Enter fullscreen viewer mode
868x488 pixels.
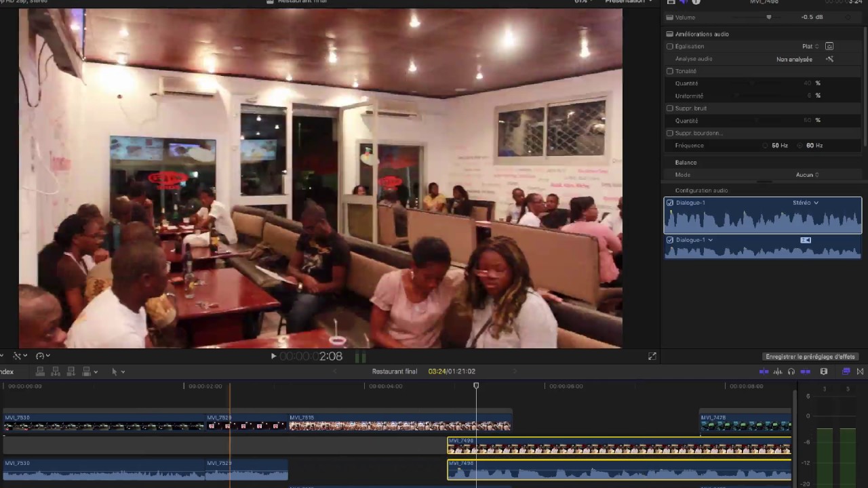click(x=652, y=356)
